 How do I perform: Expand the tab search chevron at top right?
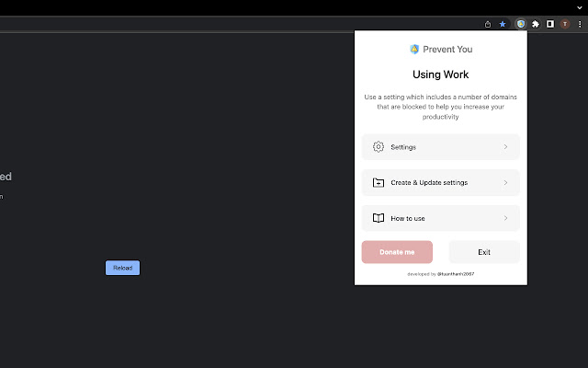(x=580, y=7)
